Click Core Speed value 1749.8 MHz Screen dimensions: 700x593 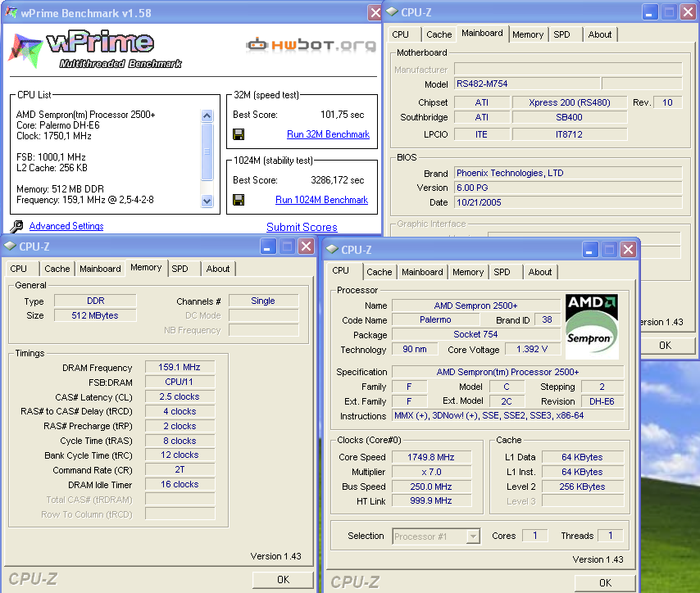point(431,457)
